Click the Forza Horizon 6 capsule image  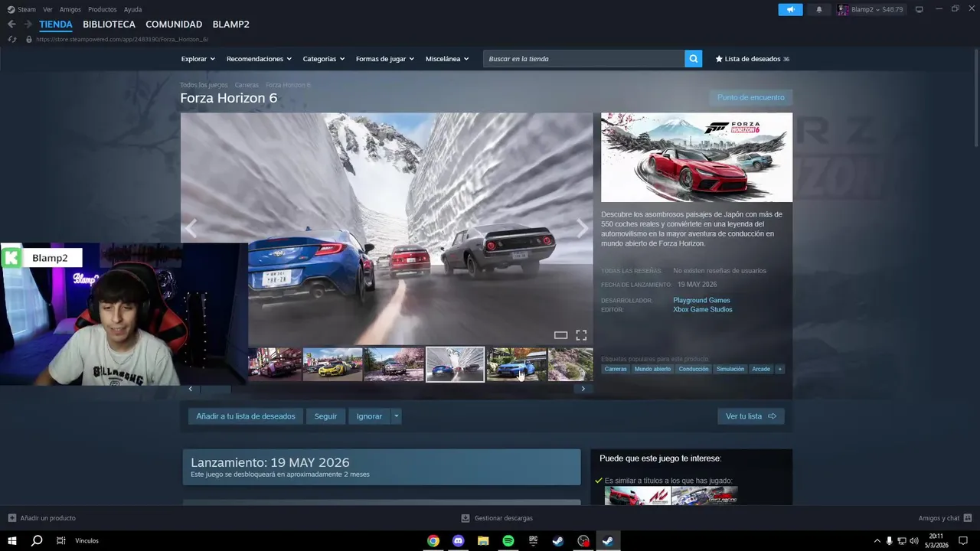pyautogui.click(x=697, y=157)
